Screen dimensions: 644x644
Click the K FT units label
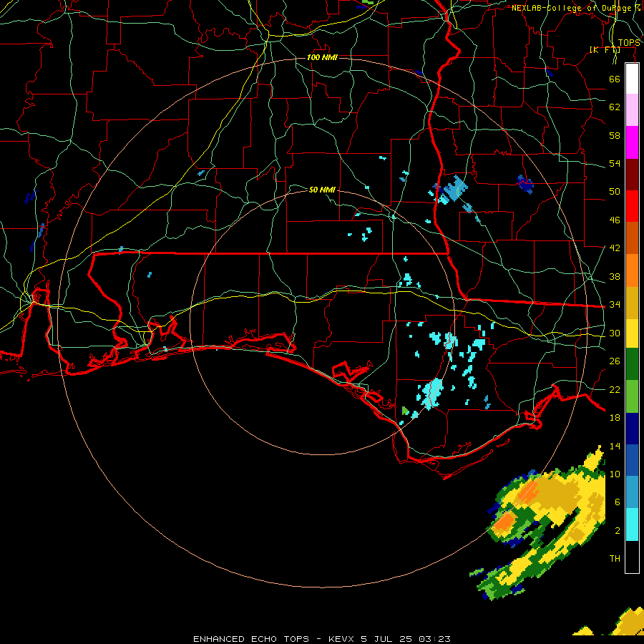(x=605, y=50)
